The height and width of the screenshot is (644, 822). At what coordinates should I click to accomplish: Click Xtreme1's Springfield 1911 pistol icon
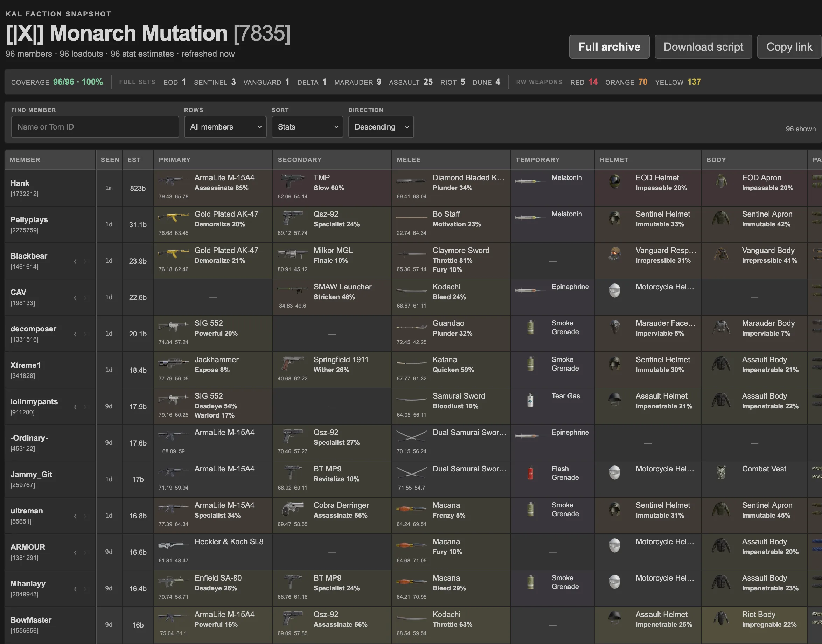(x=293, y=364)
